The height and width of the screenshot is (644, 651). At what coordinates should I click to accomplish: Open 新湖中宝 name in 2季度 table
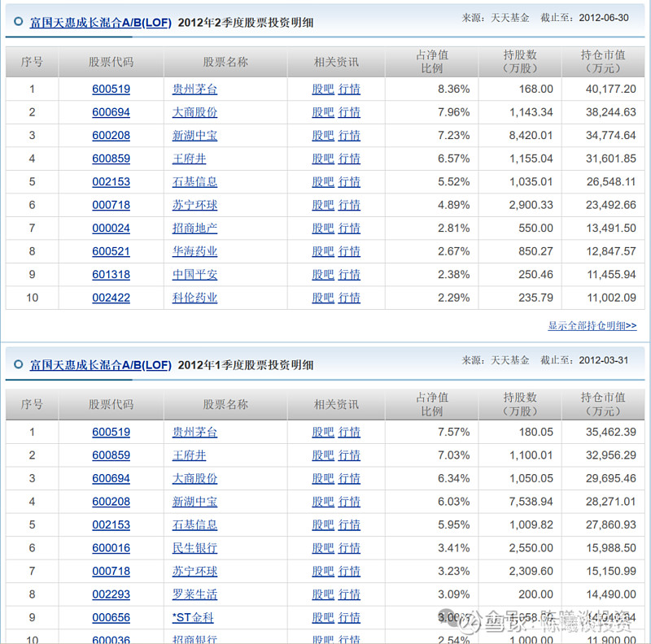[x=194, y=136]
